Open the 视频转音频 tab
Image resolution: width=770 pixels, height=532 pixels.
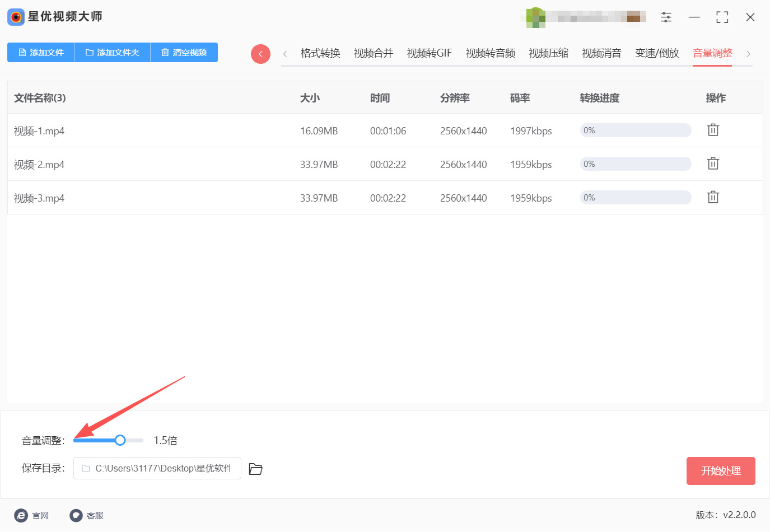point(491,53)
